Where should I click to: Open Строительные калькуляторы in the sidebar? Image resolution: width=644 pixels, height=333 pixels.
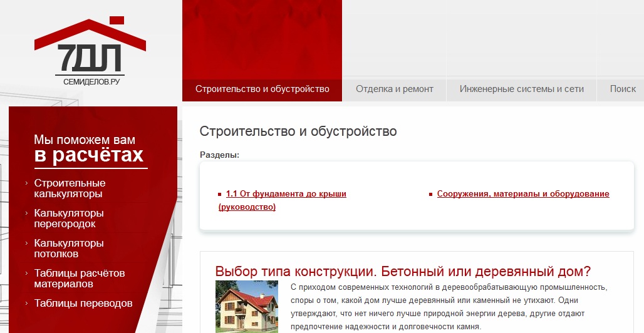pyautogui.click(x=70, y=188)
